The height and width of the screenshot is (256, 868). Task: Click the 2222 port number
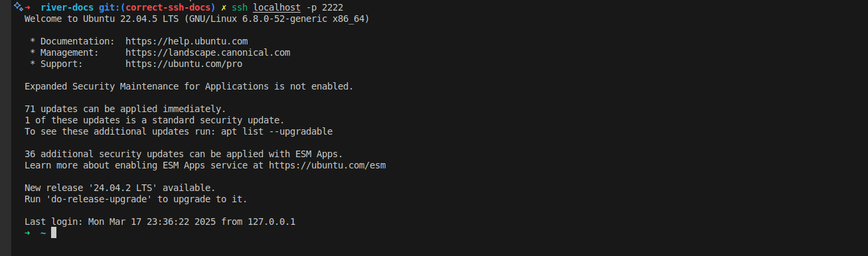[332, 7]
